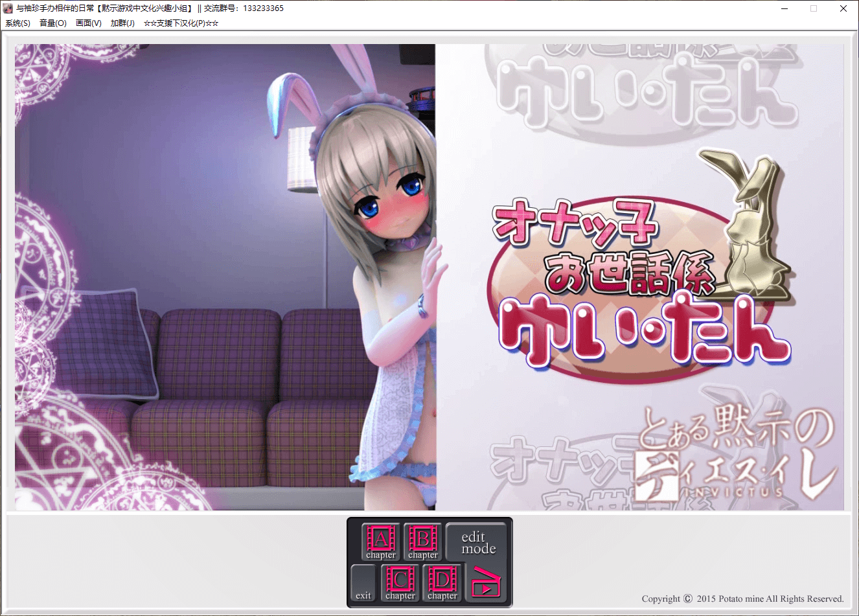Expand the 画面(V) display menu
Screen dimensions: 859x616
[x=88, y=23]
